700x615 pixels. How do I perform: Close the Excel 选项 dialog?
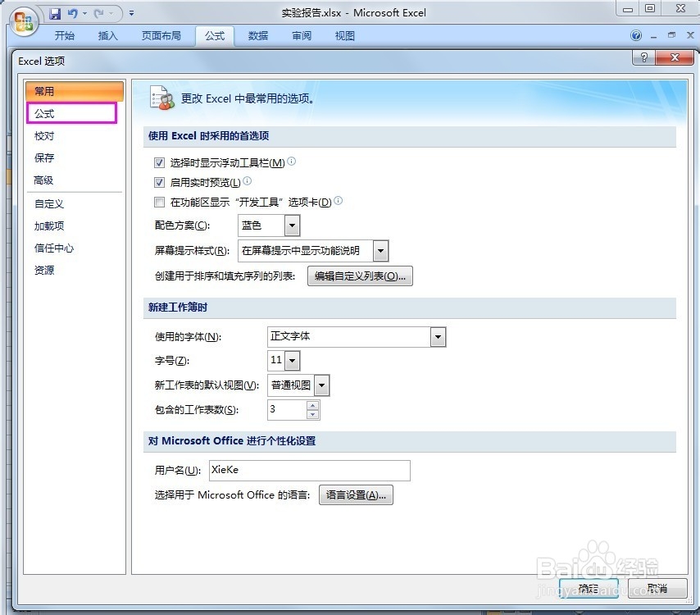(675, 57)
